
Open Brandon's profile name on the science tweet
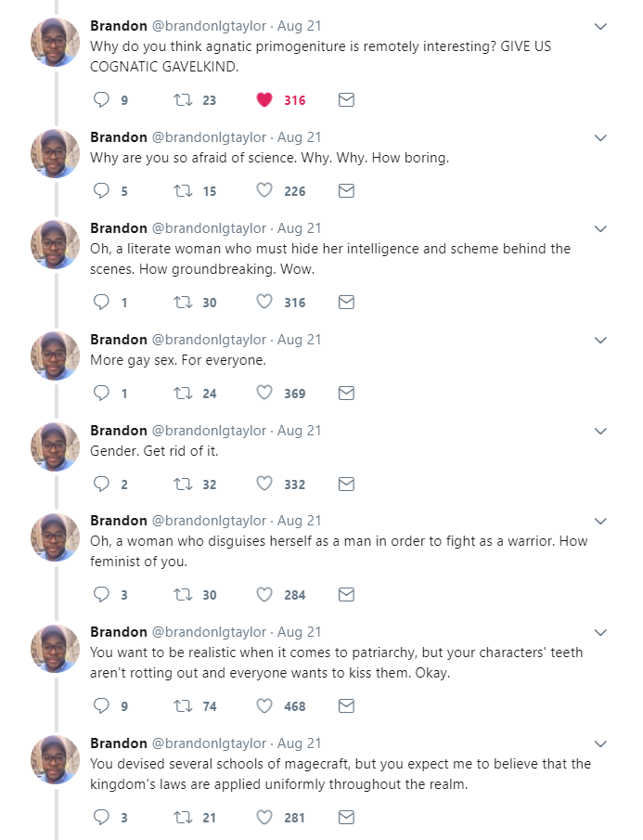(x=119, y=137)
